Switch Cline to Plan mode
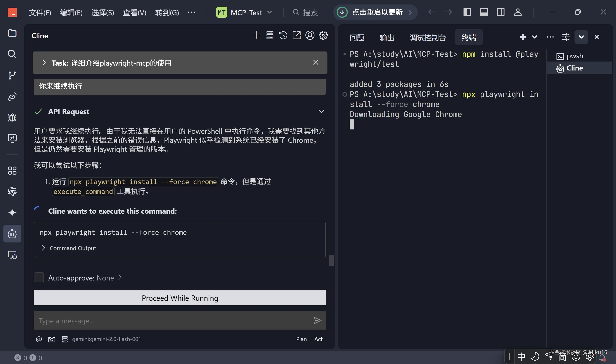Viewport: 616px width, 364px height. tap(301, 339)
